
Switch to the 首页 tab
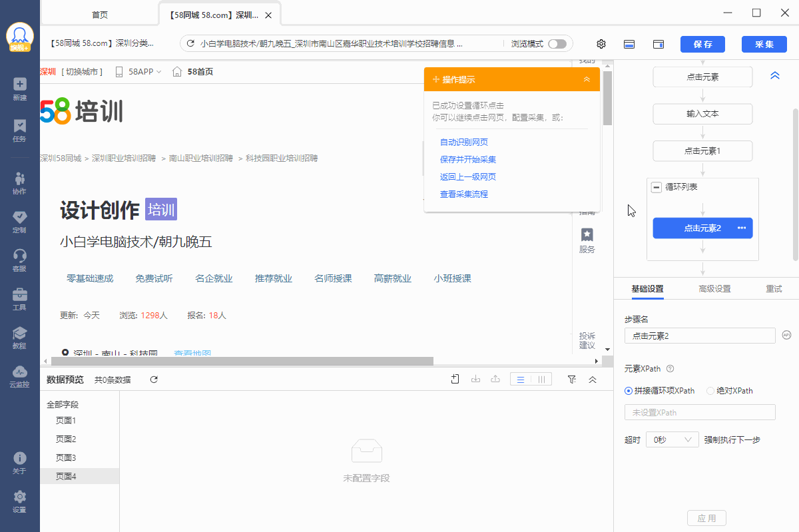tap(99, 15)
